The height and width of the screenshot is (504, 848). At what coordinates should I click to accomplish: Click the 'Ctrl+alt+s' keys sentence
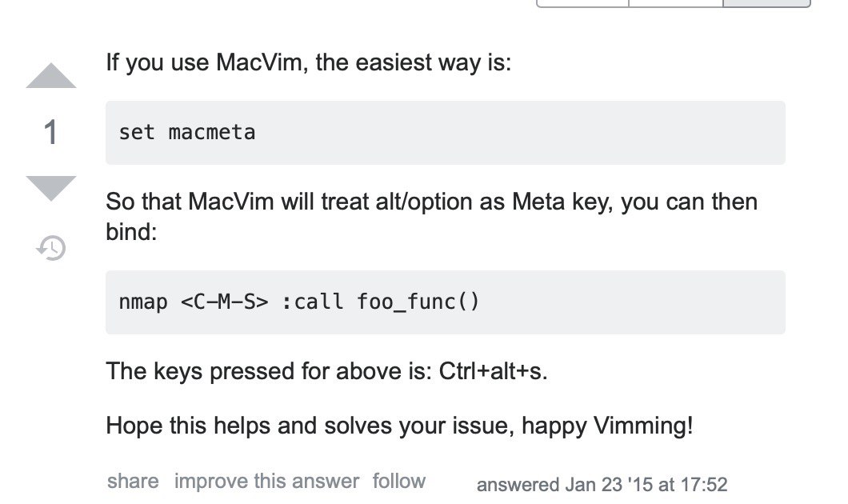pyautogui.click(x=326, y=371)
